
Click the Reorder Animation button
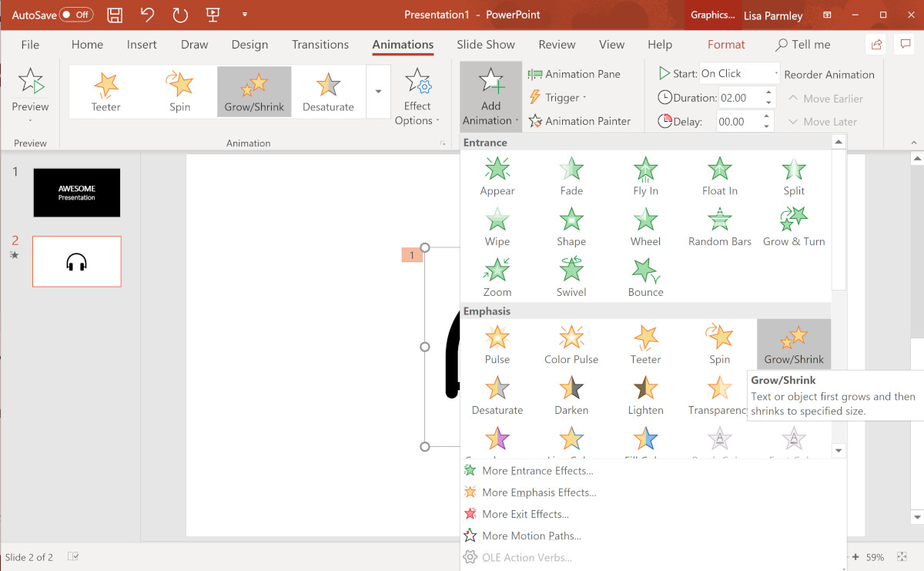click(x=829, y=74)
